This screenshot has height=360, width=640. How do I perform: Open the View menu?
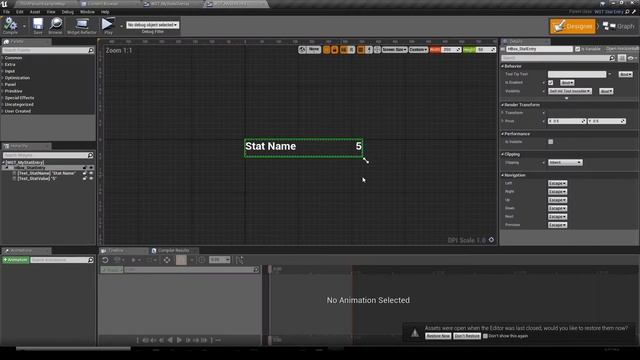(x=51, y=12)
